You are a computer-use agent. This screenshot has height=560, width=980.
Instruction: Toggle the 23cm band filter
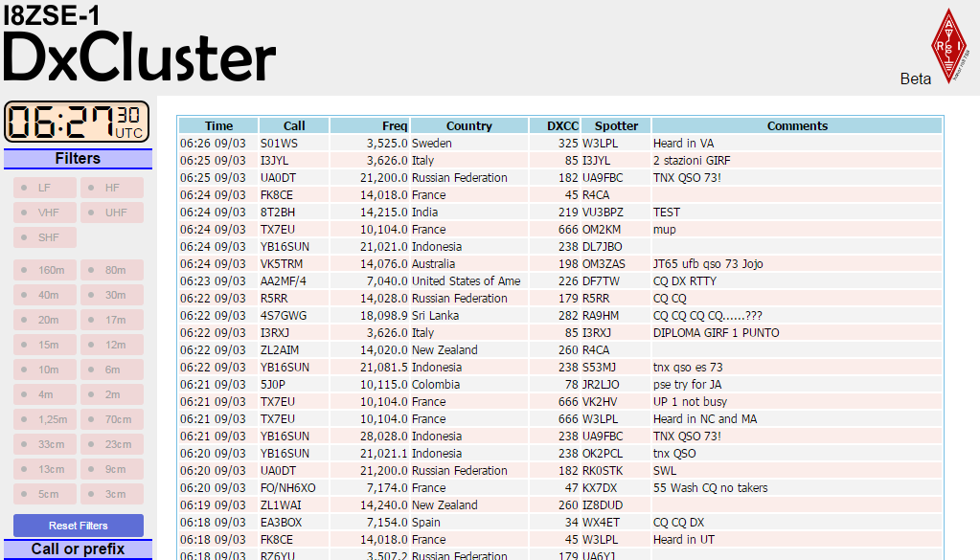pyautogui.click(x=112, y=444)
